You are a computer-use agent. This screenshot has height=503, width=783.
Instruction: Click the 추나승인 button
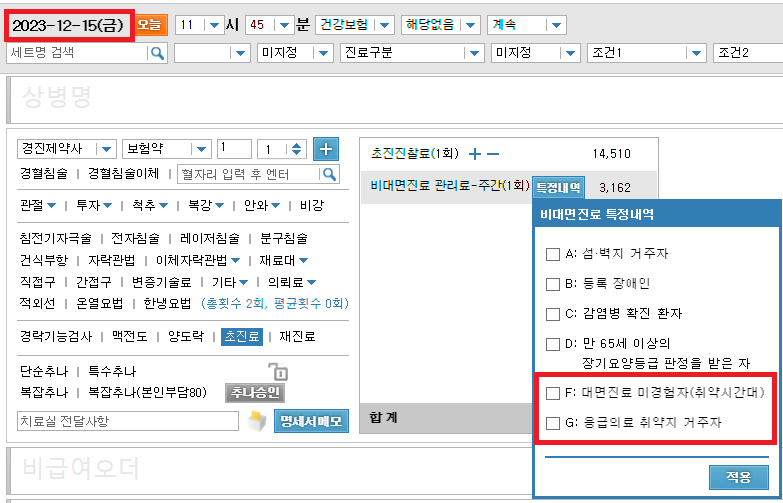(255, 393)
